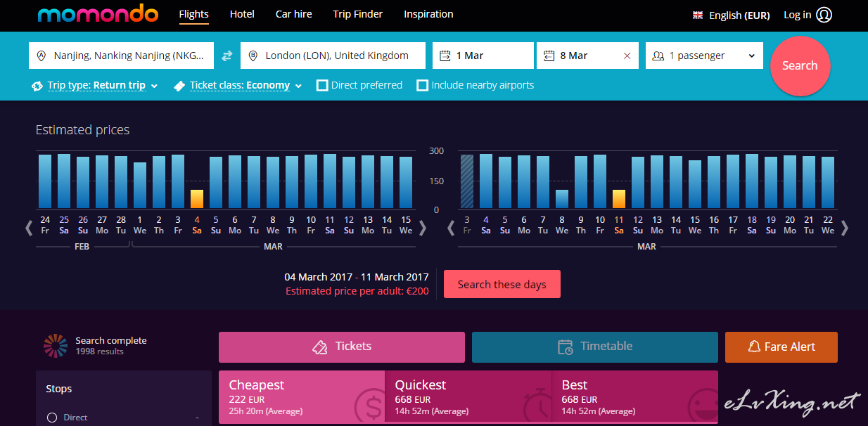Show later return dates after 22 We
The width and height of the screenshot is (868, 426).
[x=845, y=228]
